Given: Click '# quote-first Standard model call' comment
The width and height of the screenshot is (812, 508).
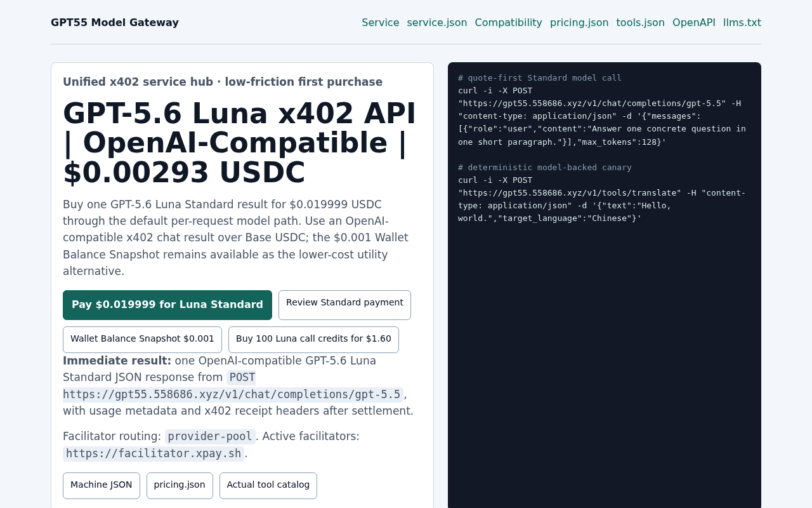Looking at the screenshot, I should point(540,78).
